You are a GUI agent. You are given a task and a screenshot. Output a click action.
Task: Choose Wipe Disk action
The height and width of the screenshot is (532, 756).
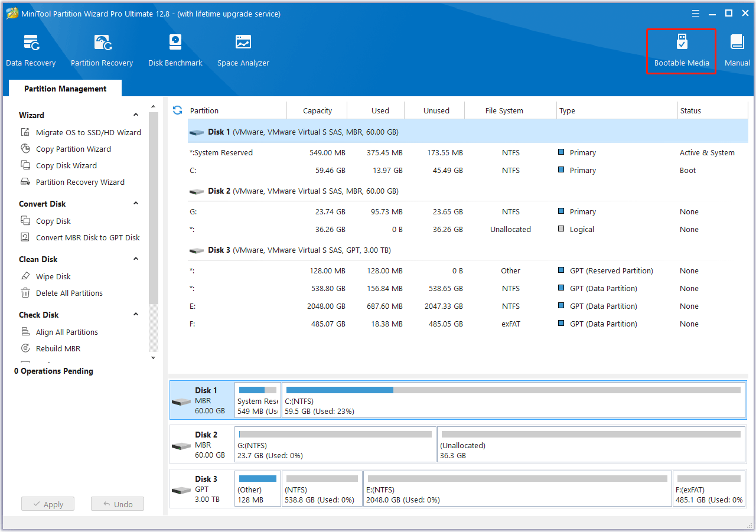(46, 276)
